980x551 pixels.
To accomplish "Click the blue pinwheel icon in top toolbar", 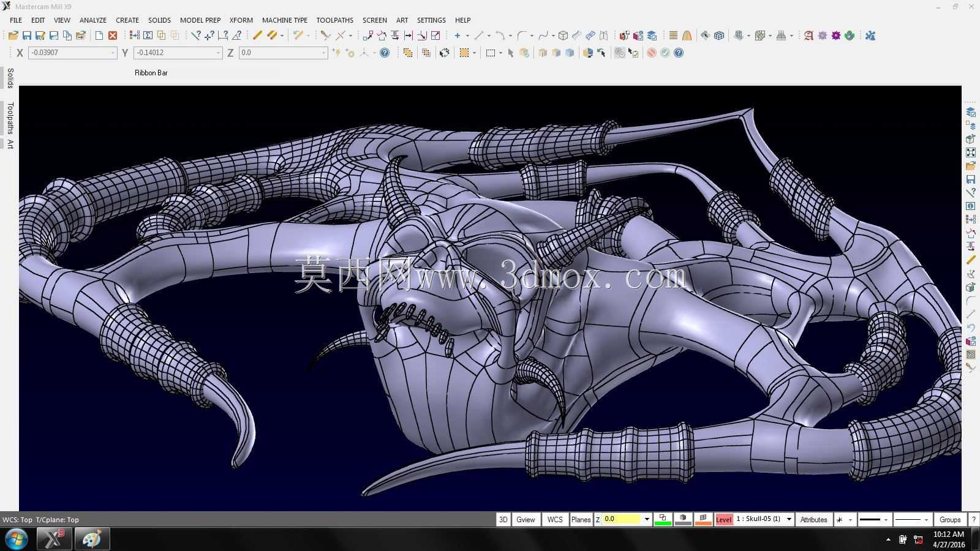I will (870, 36).
